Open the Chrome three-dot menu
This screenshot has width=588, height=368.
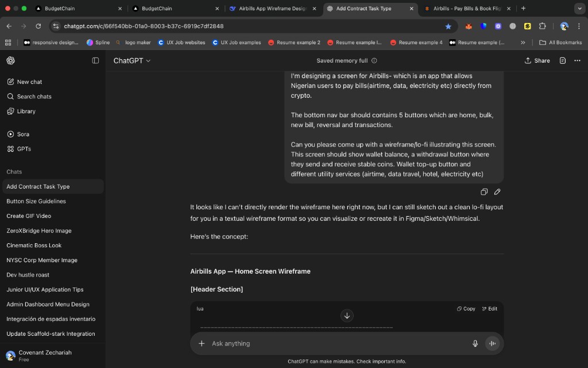coord(579,26)
